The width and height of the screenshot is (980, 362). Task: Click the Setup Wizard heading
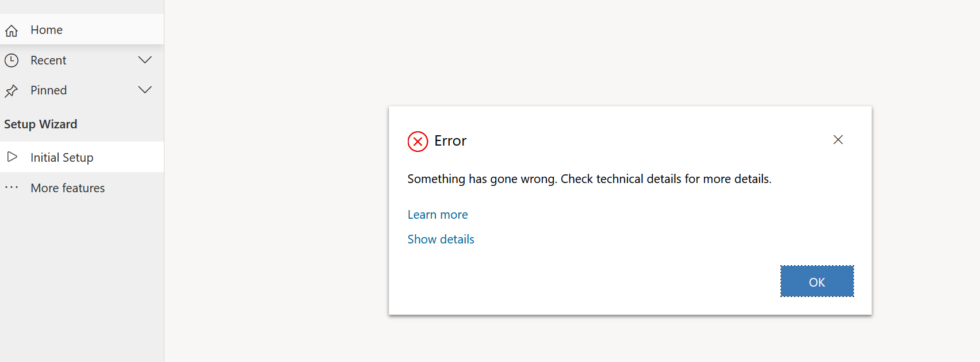point(40,124)
